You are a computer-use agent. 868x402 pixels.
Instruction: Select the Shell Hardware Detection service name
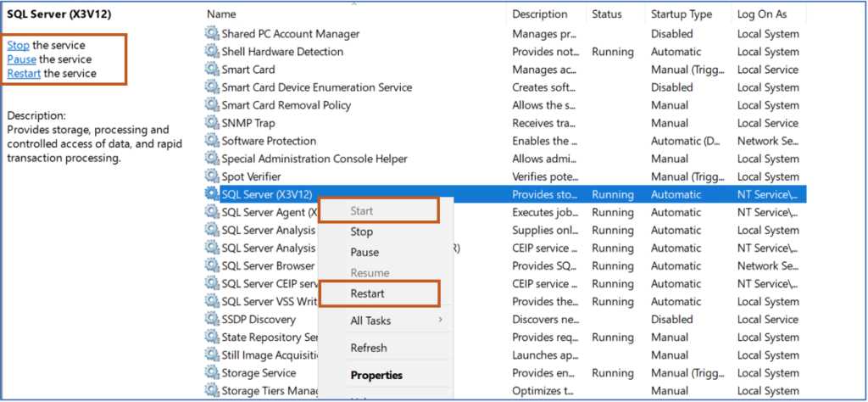click(282, 52)
